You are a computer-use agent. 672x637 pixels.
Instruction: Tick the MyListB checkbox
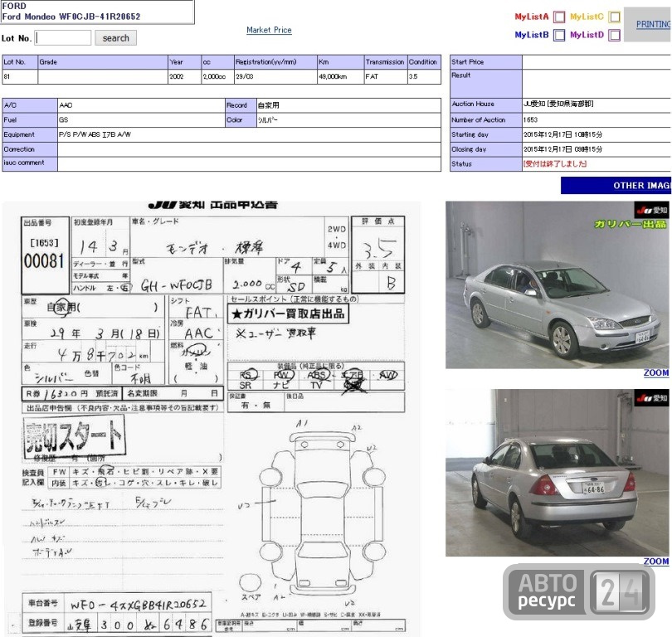pyautogui.click(x=559, y=35)
